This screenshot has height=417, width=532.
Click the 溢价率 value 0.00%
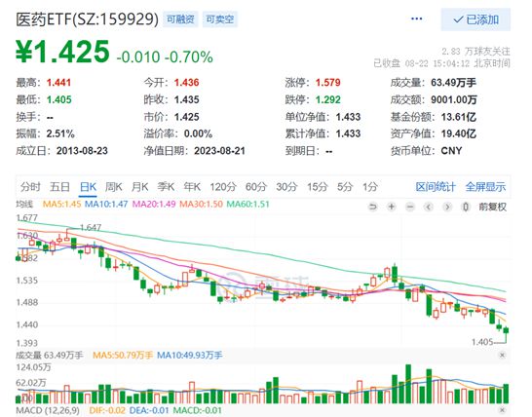tap(198, 133)
